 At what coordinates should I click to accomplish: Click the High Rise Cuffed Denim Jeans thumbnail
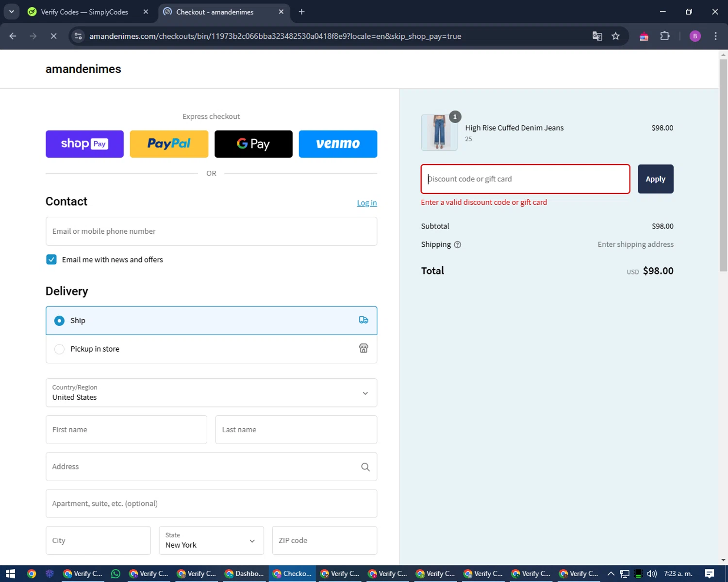click(x=439, y=132)
